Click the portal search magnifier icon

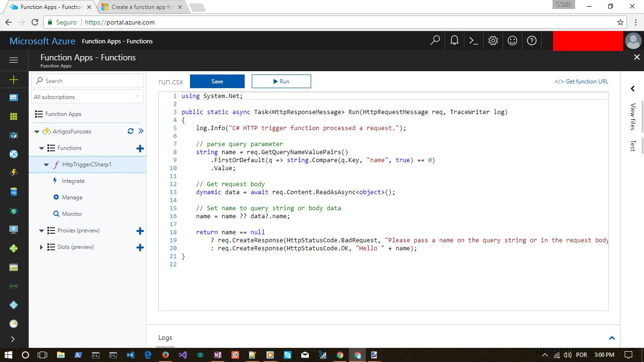pos(435,41)
